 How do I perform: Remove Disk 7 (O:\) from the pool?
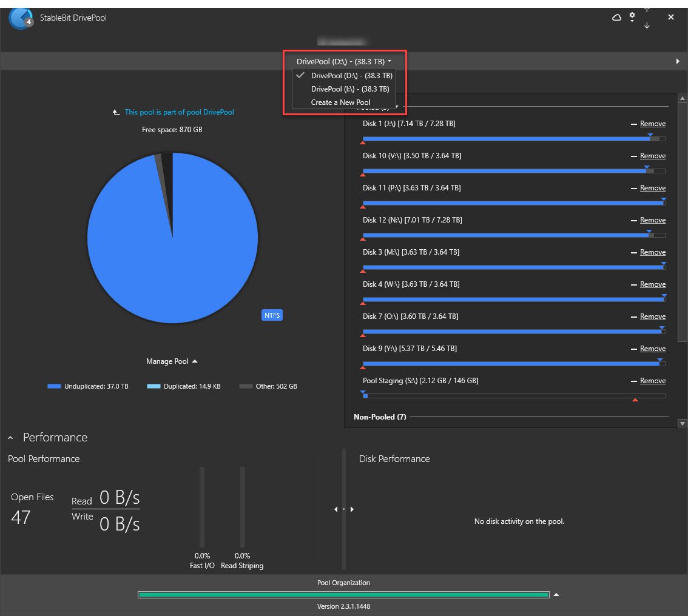(x=652, y=316)
